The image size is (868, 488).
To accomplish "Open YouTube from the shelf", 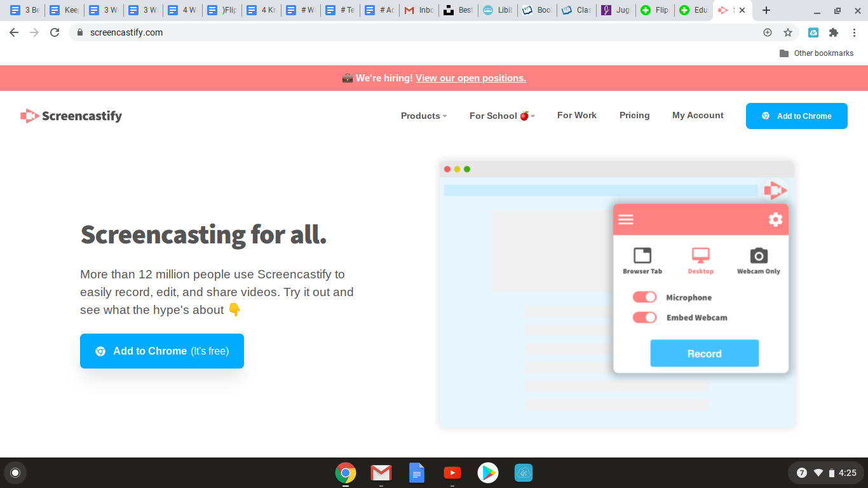I will [452, 473].
